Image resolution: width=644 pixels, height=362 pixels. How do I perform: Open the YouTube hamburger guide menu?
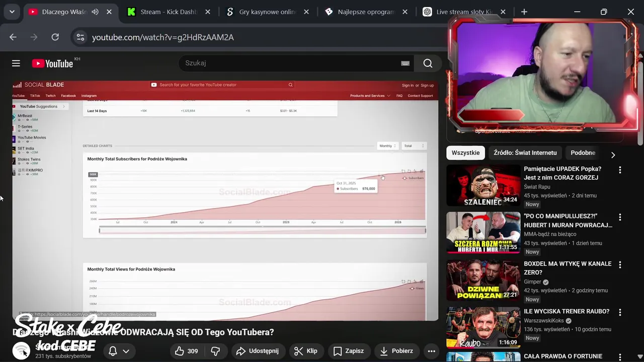(x=16, y=63)
